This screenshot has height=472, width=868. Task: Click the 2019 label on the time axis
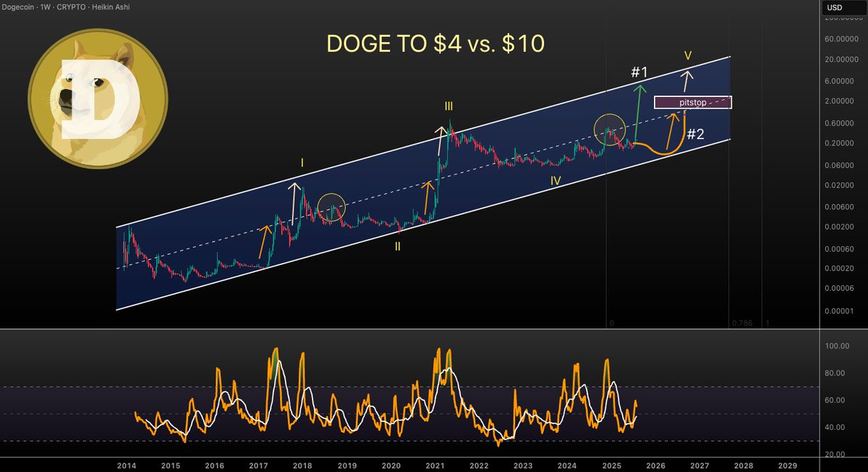tap(346, 466)
